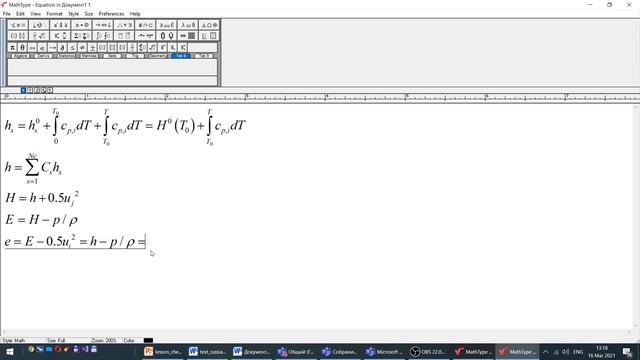Viewport: 640px width, 360px height.
Task: Open the Edit menu
Action: [x=20, y=14]
